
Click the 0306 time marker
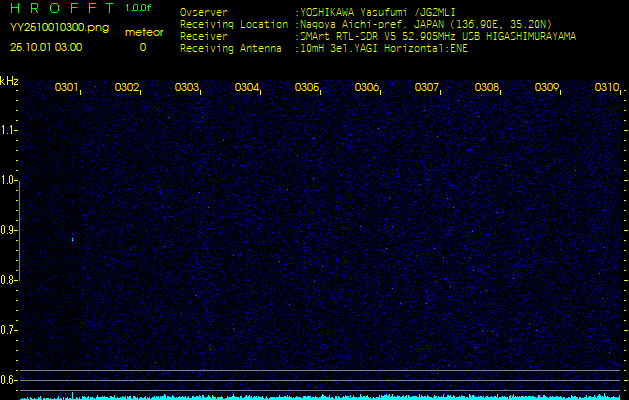(366, 87)
